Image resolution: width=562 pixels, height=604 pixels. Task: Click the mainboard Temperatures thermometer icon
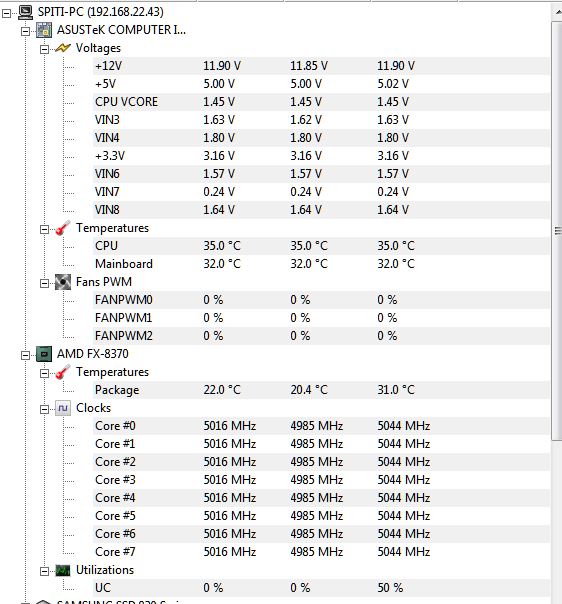tap(63, 228)
